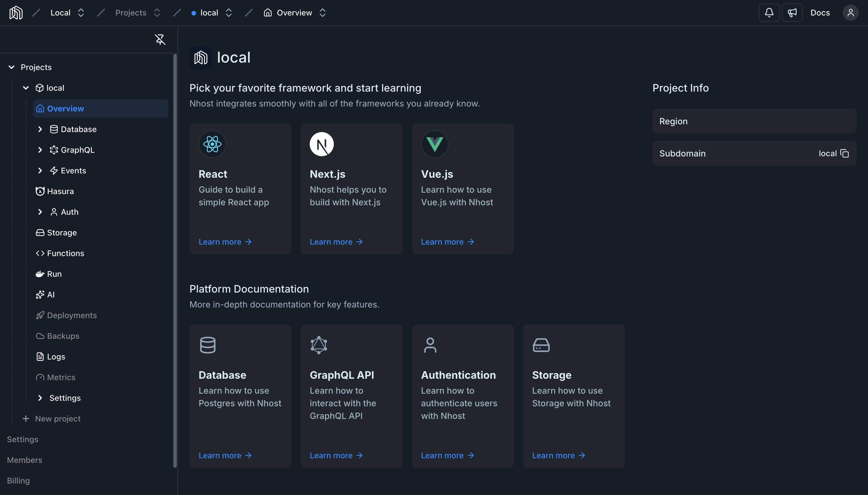Open Vue.js card Learn more link
Image resolution: width=868 pixels, height=495 pixels.
tap(447, 242)
